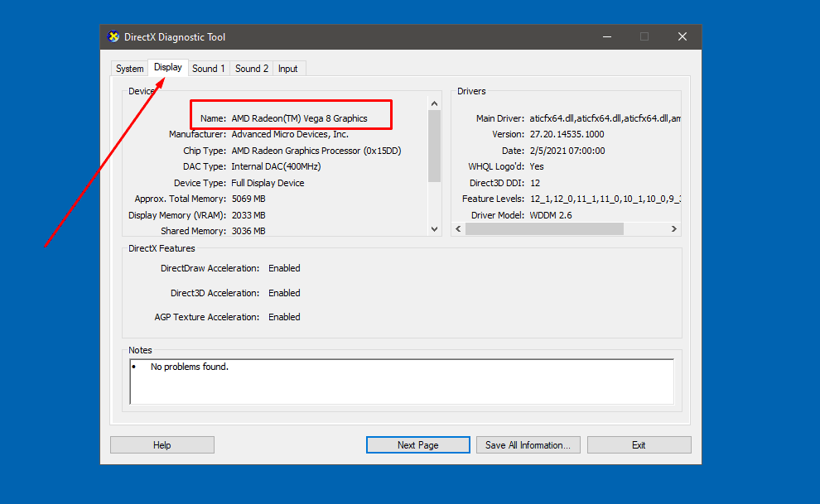Screen dimensions: 820x504
Task: Click the DirectX logo icon in title bar
Action: click(x=113, y=36)
